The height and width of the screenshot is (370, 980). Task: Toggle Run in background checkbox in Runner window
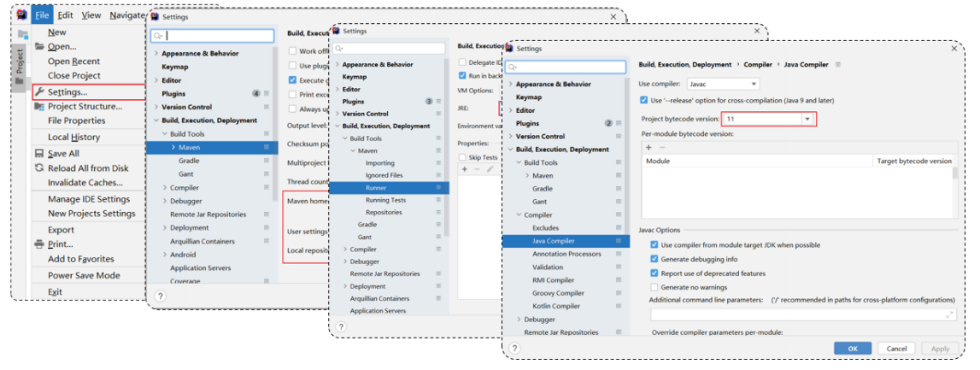[x=462, y=76]
